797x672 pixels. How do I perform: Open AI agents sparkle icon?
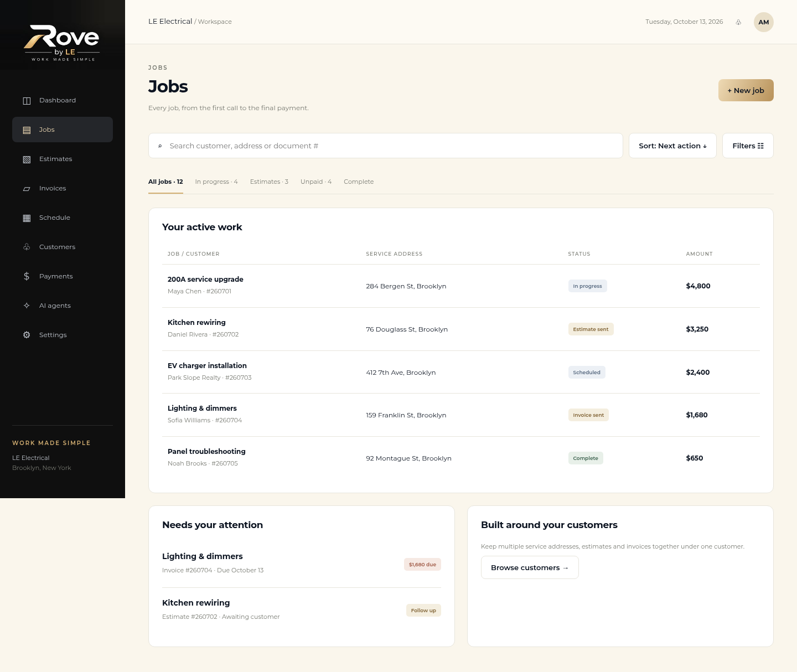click(x=27, y=306)
